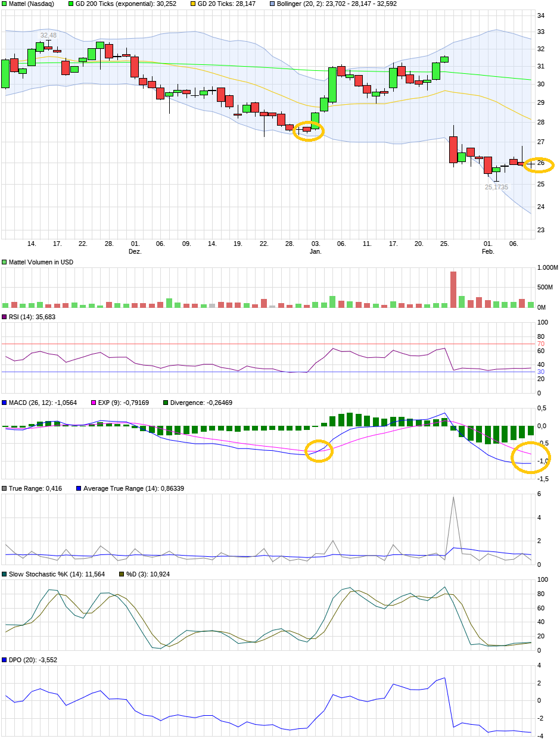Click the Mattel (Nasdaq) legend color square
560x742 pixels.
click(5, 4)
